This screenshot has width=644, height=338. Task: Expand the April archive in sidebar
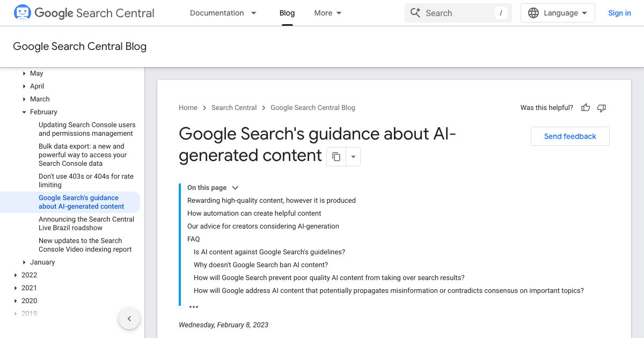click(24, 86)
